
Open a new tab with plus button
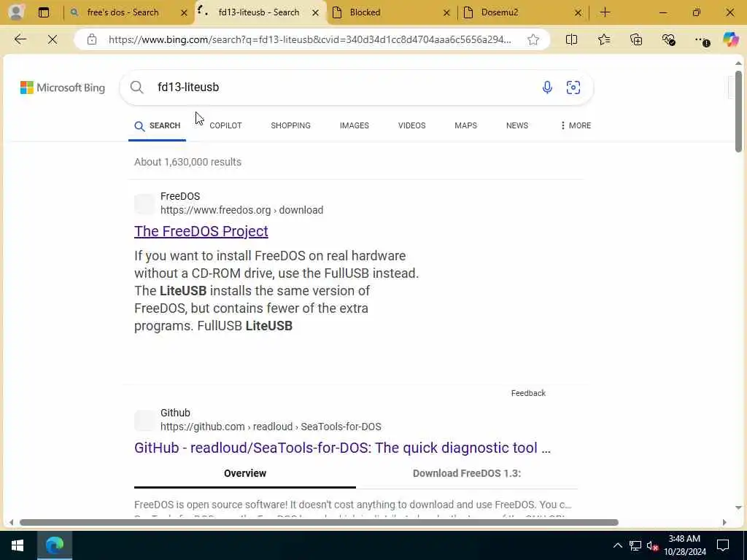[605, 12]
